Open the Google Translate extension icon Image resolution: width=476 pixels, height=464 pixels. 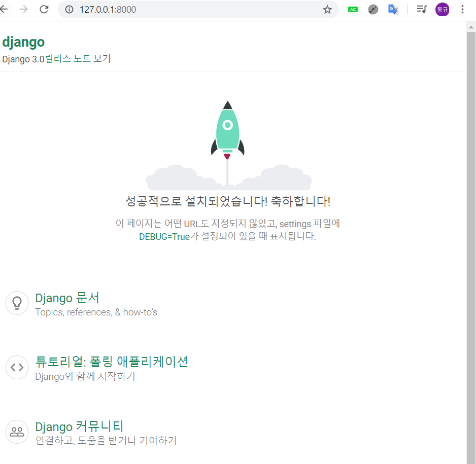coord(393,10)
